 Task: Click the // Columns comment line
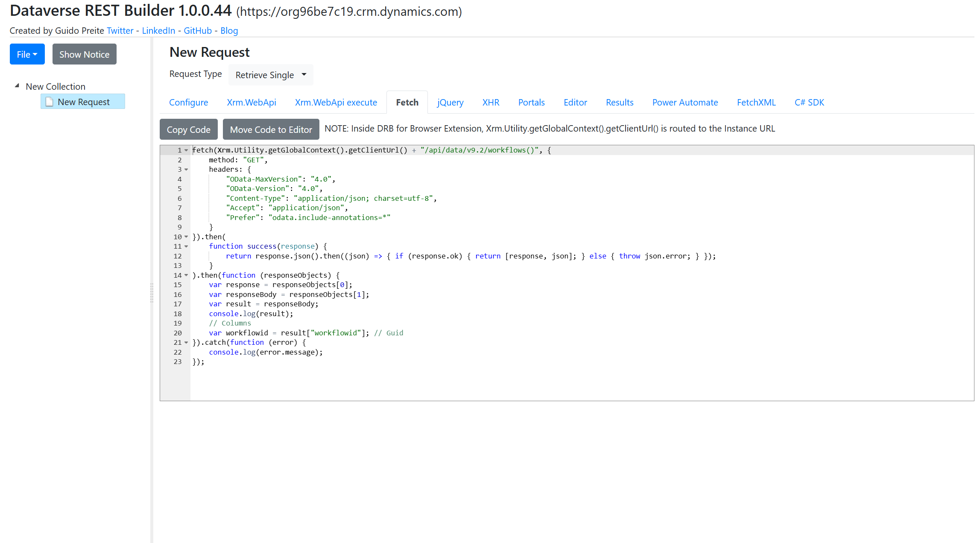(x=230, y=323)
